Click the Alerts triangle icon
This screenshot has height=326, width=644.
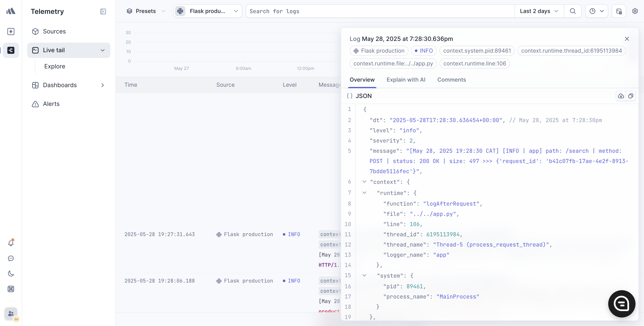[x=35, y=104]
